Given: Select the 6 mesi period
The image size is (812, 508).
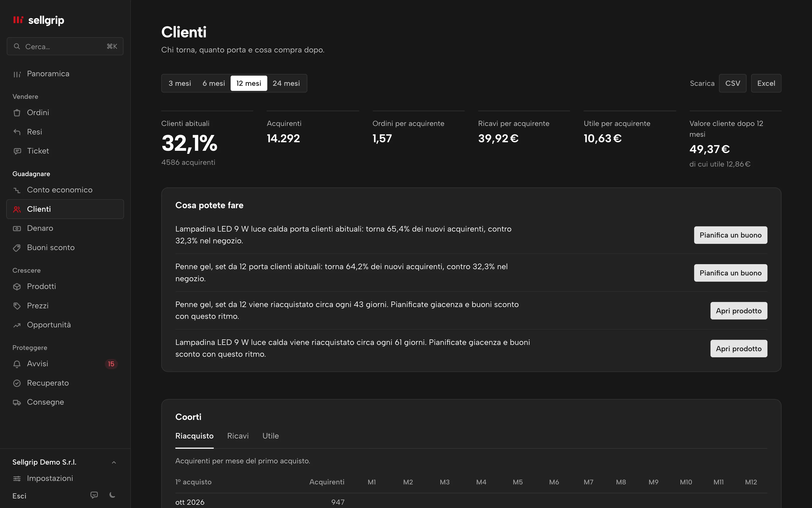Looking at the screenshot, I should [x=214, y=83].
